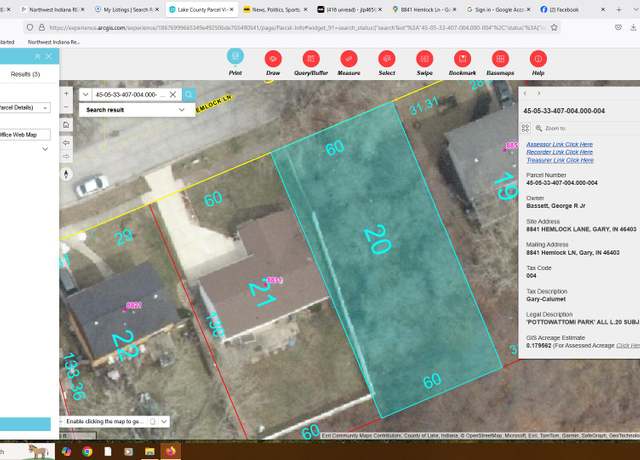
Task: Select the Draw tool
Action: click(x=273, y=59)
